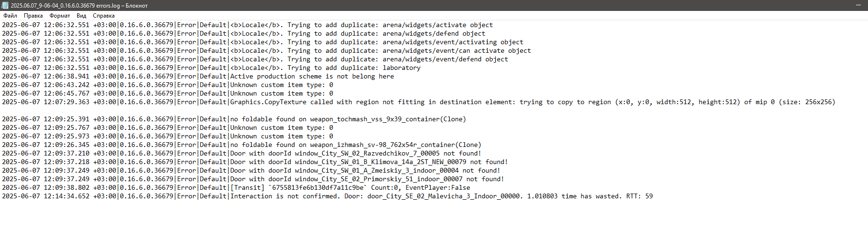Click the '[Transit]' tag in the log

pyautogui.click(x=247, y=188)
